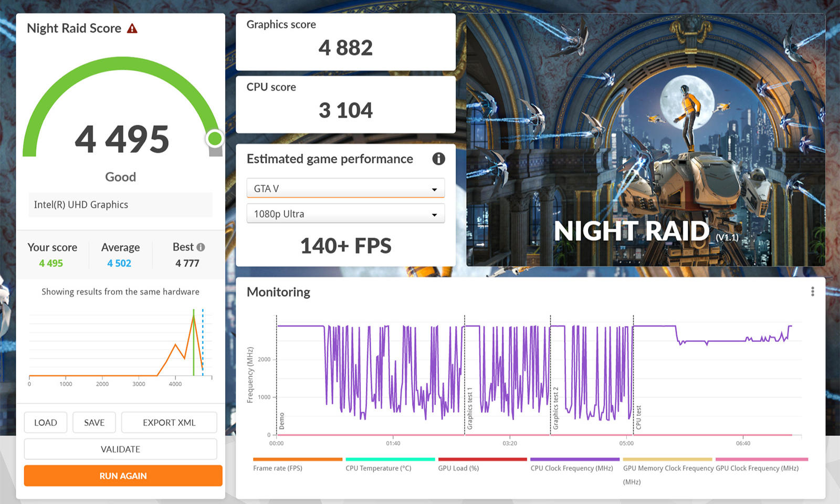Click the Night Raid benchmark thumbnail image
The width and height of the screenshot is (840, 504).
point(646,140)
